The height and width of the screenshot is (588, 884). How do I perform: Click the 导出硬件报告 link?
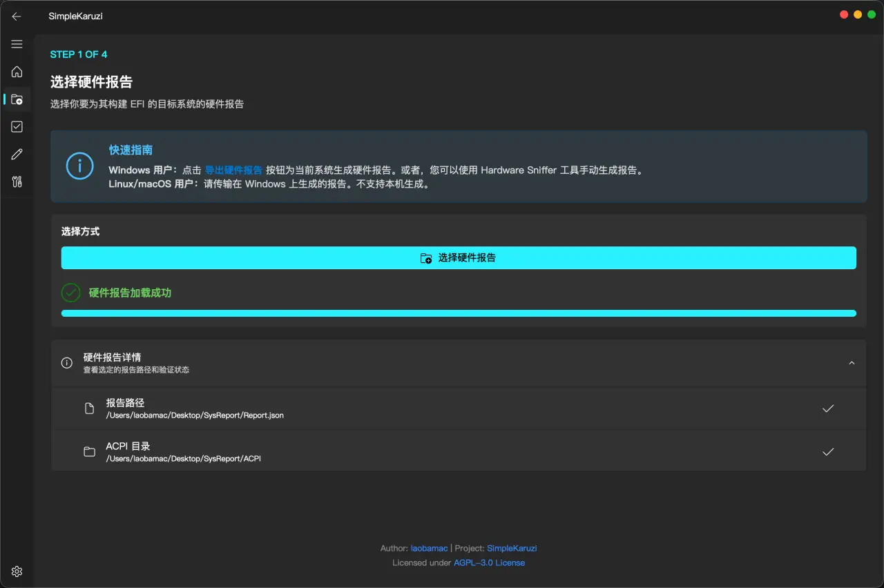tap(233, 170)
